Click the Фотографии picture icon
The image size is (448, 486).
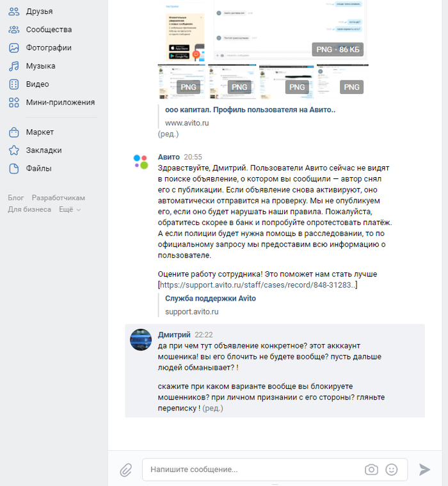tap(13, 48)
